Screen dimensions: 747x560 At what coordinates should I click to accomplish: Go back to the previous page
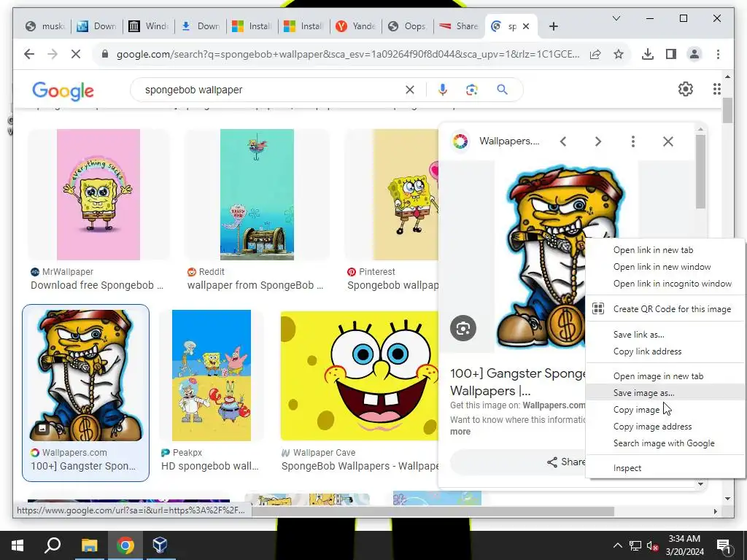[x=29, y=54]
